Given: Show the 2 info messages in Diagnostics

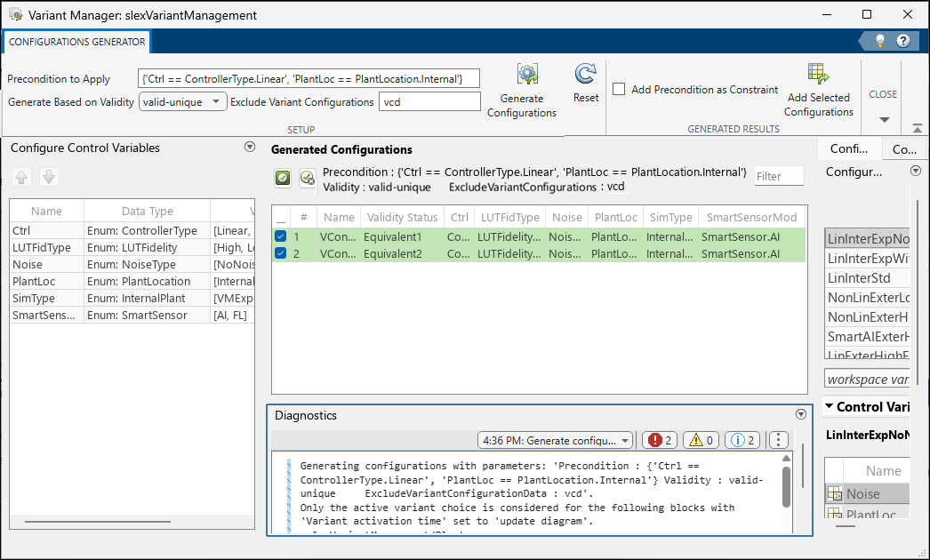Looking at the screenshot, I should [x=742, y=440].
